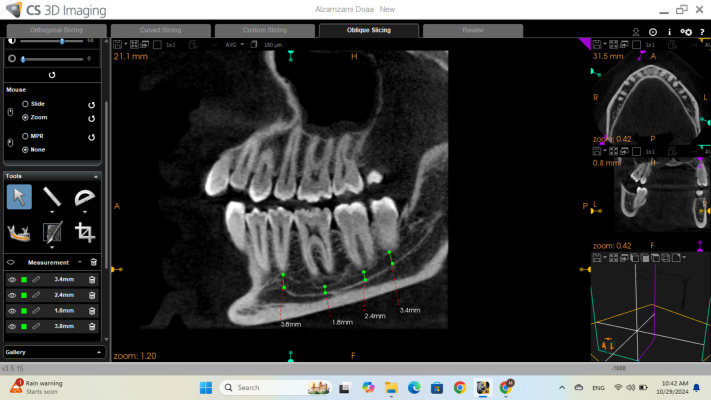Toggle visibility of 3.4mm measurement
Image resolution: width=711 pixels, height=400 pixels.
click(12, 280)
